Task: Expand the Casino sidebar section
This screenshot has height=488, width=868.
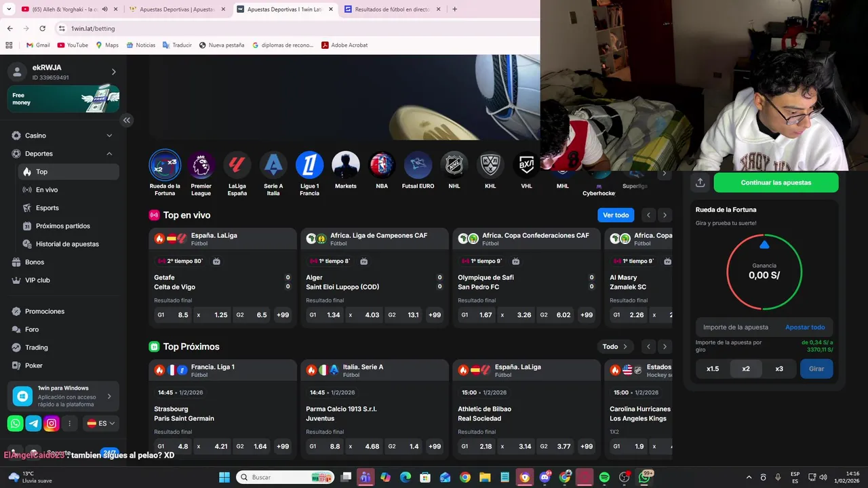Action: (x=63, y=136)
